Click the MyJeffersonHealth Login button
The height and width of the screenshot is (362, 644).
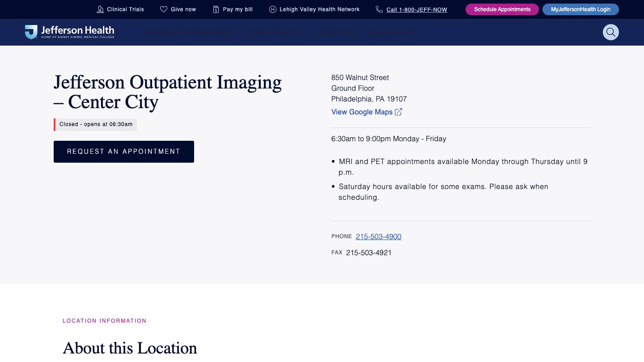[580, 9]
